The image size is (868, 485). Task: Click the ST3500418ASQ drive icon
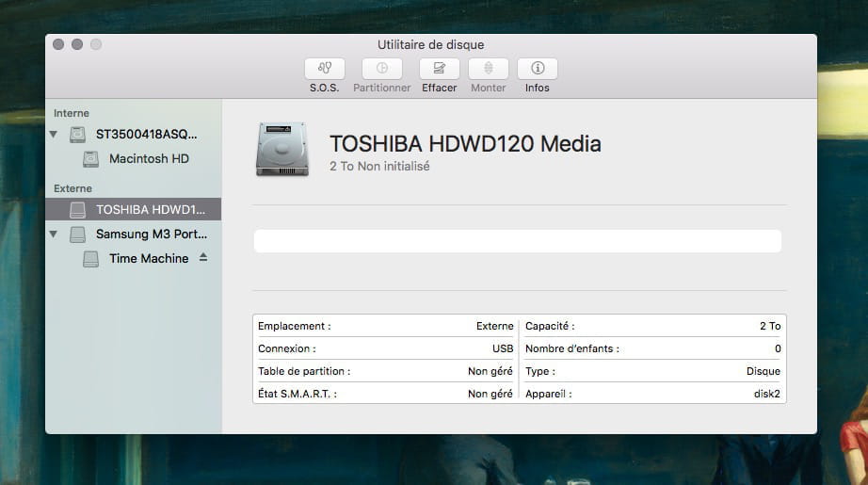(77, 135)
